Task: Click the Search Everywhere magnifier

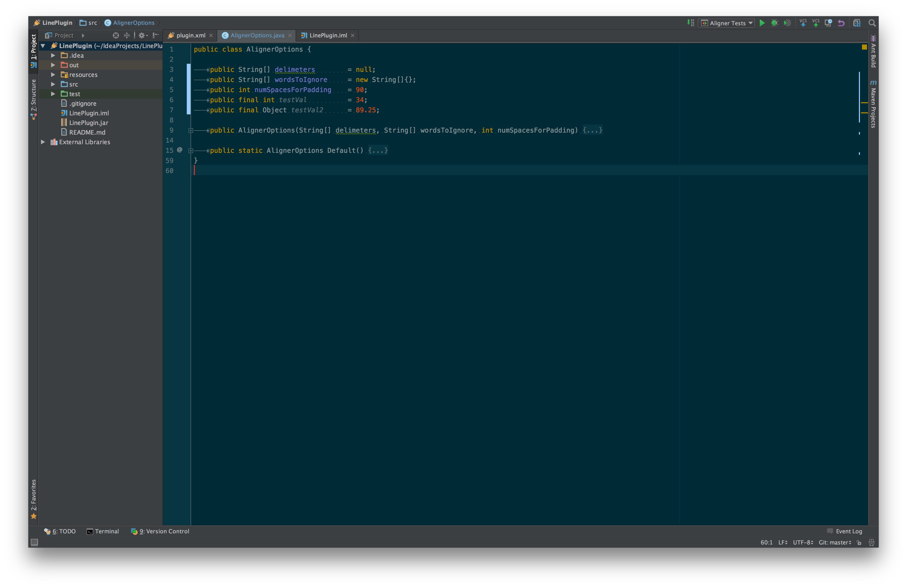Action: point(872,23)
